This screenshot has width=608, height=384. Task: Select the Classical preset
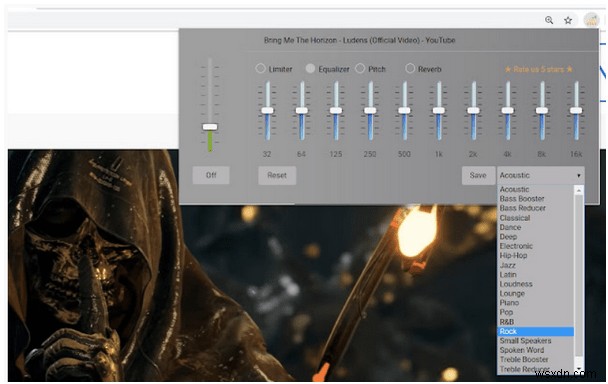(535, 218)
